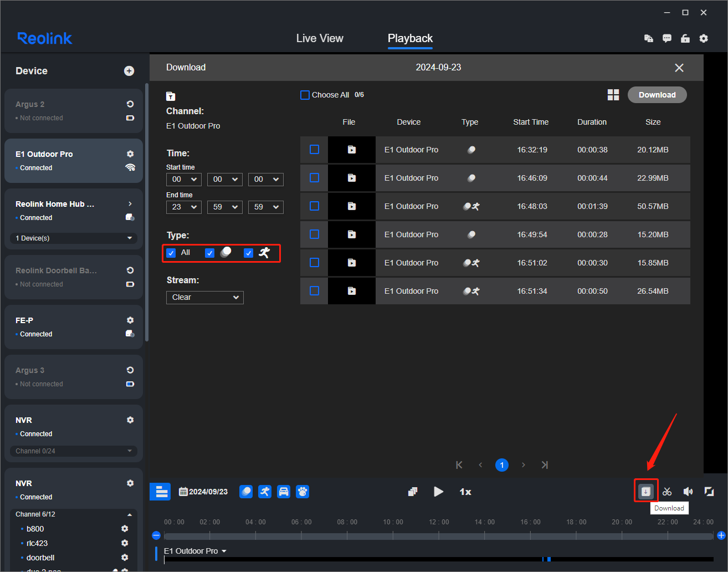Uncheck the All type checkbox
728x572 pixels.
pyautogui.click(x=171, y=253)
